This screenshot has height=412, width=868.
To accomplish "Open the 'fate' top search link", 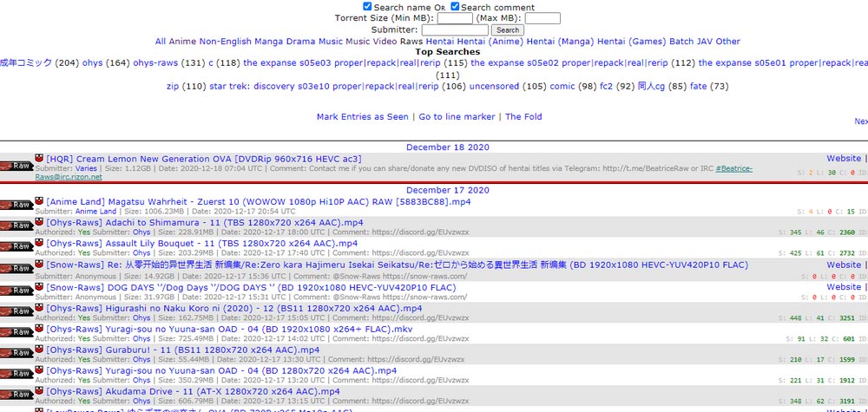I will click(699, 86).
